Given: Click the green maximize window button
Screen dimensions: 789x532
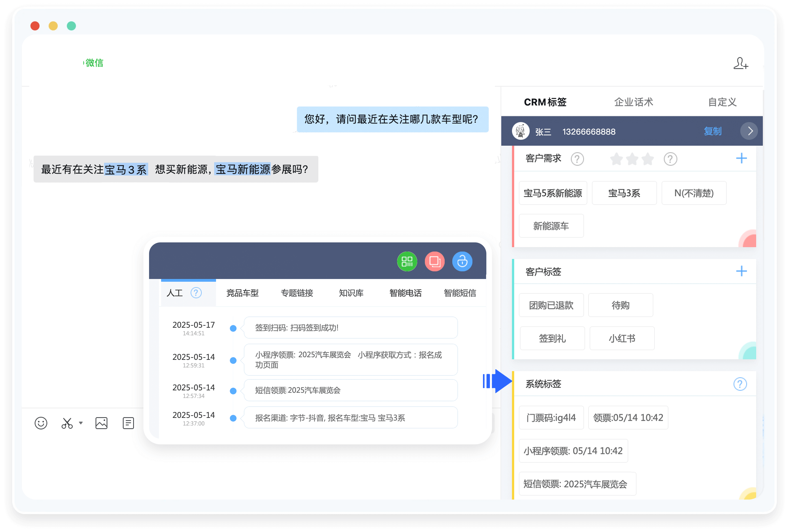Looking at the screenshot, I should click(71, 26).
